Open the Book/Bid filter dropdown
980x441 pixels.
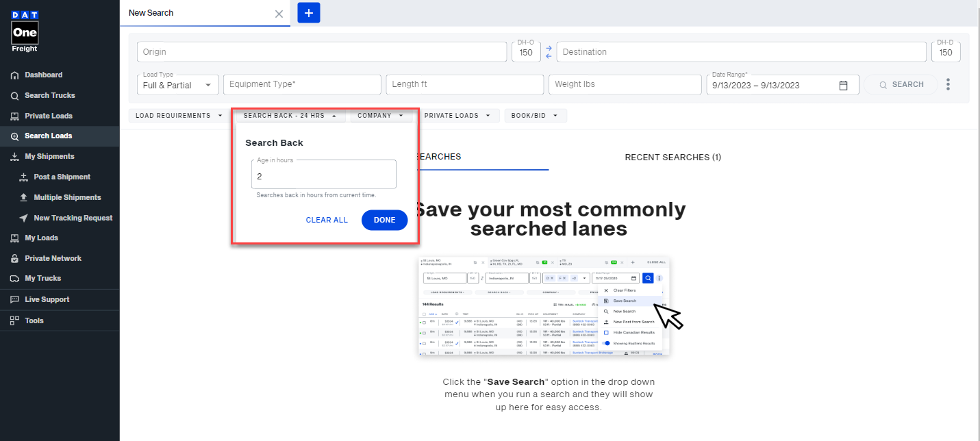(x=536, y=115)
